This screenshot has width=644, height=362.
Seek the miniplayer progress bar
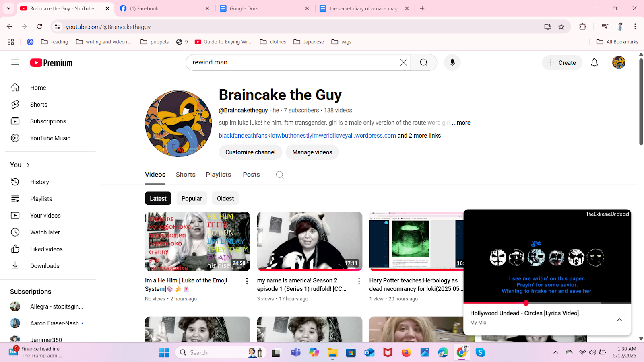coord(547,303)
